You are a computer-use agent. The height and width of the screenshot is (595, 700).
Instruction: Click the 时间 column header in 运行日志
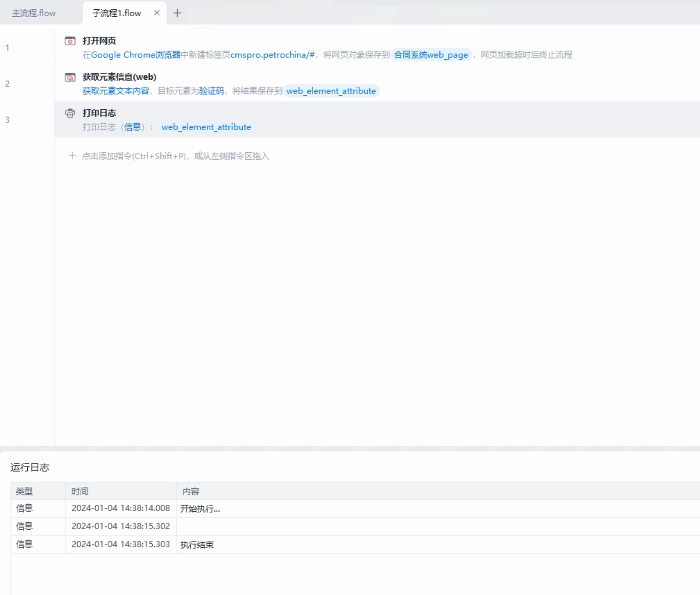point(80,491)
